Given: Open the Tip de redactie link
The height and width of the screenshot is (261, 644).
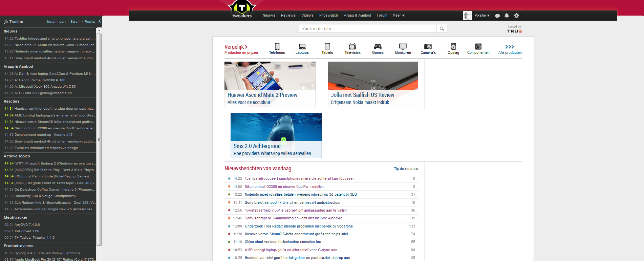Looking at the screenshot, I should (406, 169).
